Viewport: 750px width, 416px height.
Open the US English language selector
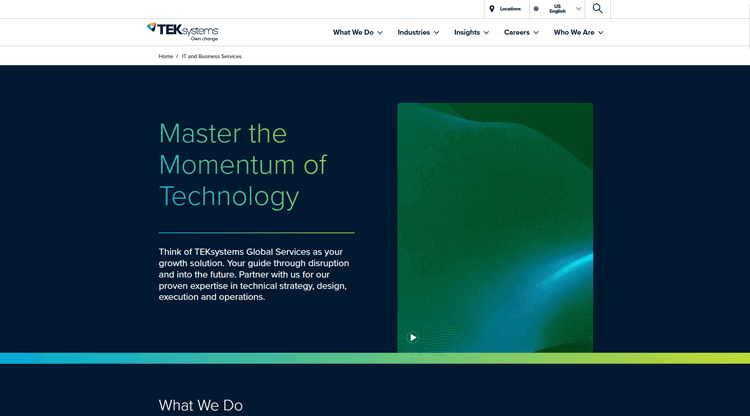click(x=557, y=9)
